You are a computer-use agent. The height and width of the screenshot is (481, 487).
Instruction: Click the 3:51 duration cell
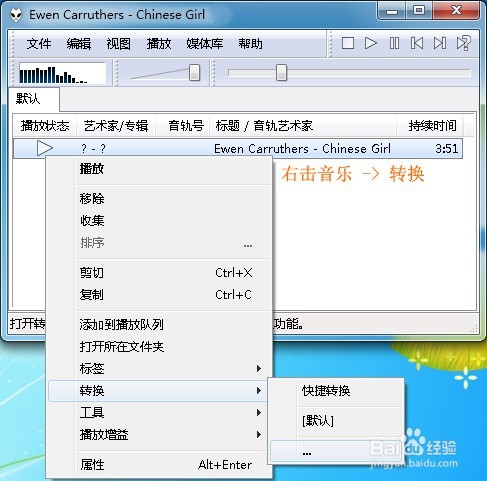click(447, 148)
